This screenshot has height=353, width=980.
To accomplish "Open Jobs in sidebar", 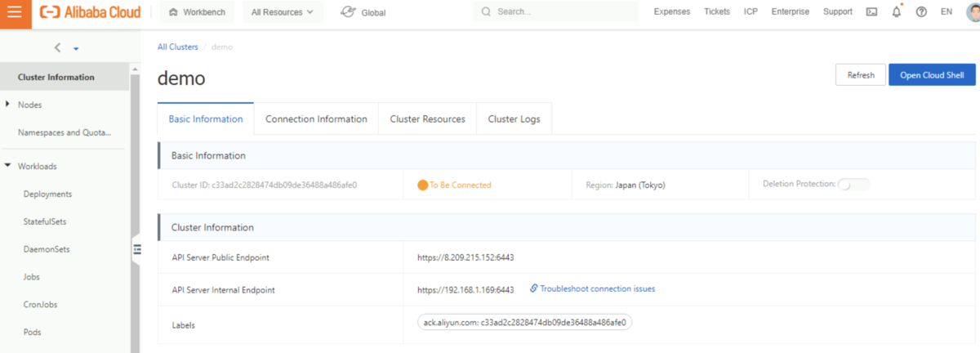I will (32, 277).
